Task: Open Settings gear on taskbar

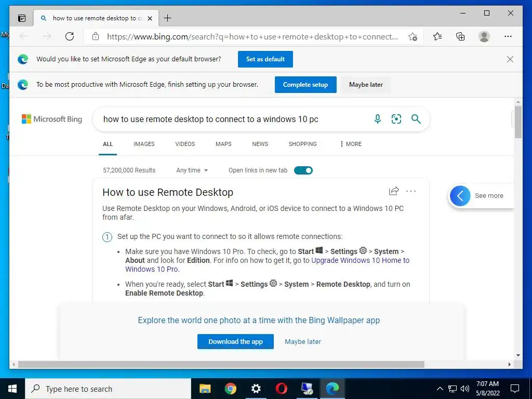Action: [x=256, y=389]
